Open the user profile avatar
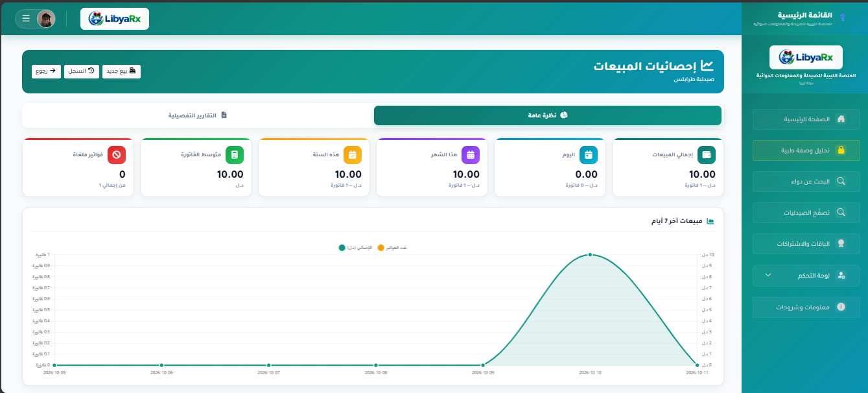Image resolution: width=868 pixels, height=393 pixels. point(46,18)
